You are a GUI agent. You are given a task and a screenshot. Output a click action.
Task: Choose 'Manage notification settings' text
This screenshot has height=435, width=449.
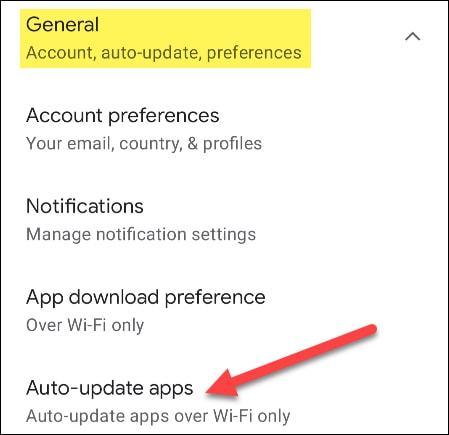pos(141,234)
